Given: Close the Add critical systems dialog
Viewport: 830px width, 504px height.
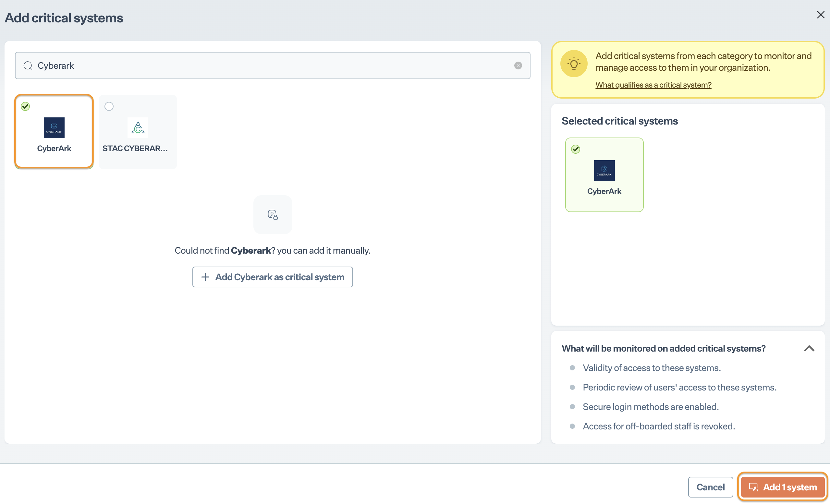Looking at the screenshot, I should (x=820, y=15).
